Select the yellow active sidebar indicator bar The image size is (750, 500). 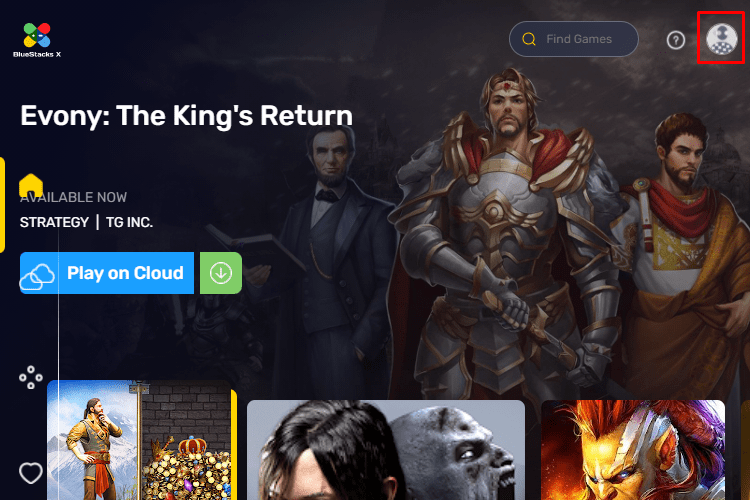[2, 205]
